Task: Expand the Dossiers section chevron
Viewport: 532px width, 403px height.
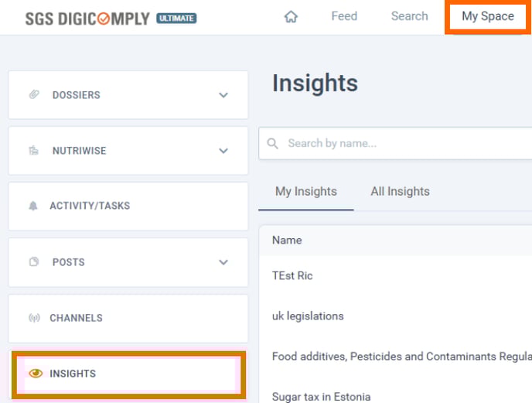Action: (223, 95)
